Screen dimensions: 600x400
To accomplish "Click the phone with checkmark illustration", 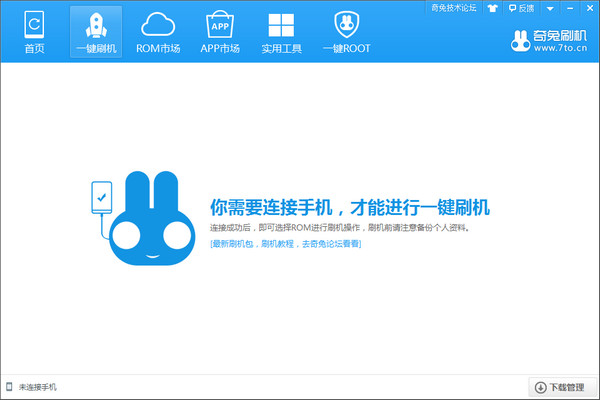I will pos(102,198).
